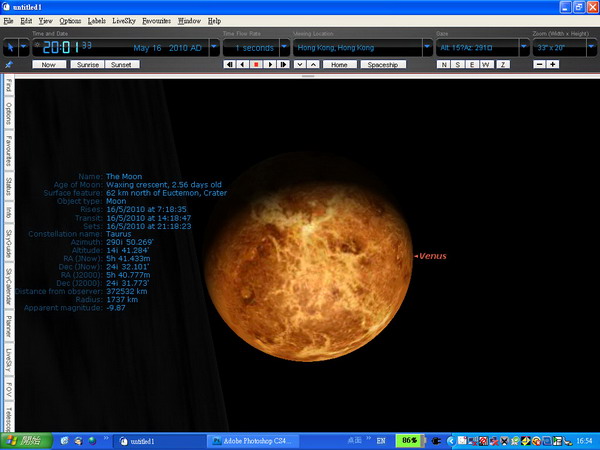
Task: Switch to Adobe Photoshop in taskbar
Action: 248,440
